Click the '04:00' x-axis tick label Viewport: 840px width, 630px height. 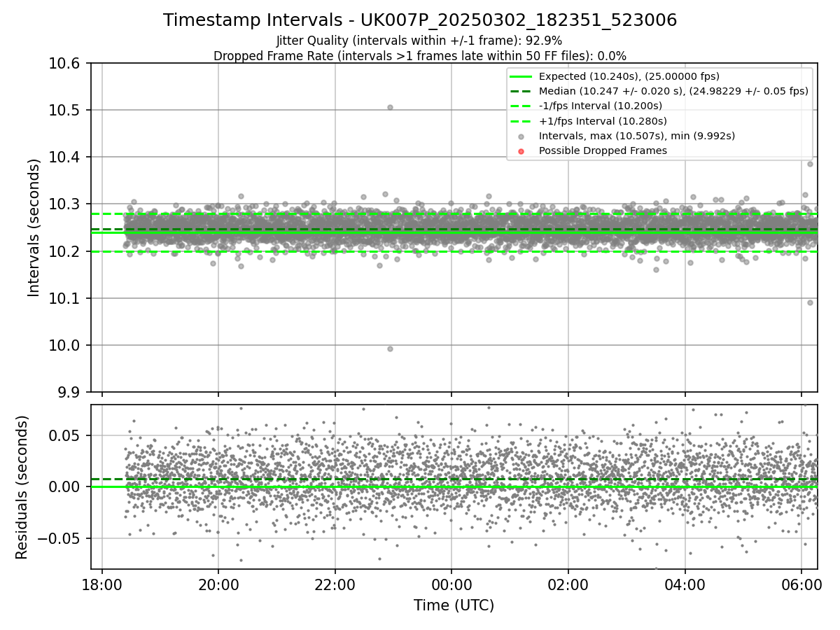coord(685,585)
